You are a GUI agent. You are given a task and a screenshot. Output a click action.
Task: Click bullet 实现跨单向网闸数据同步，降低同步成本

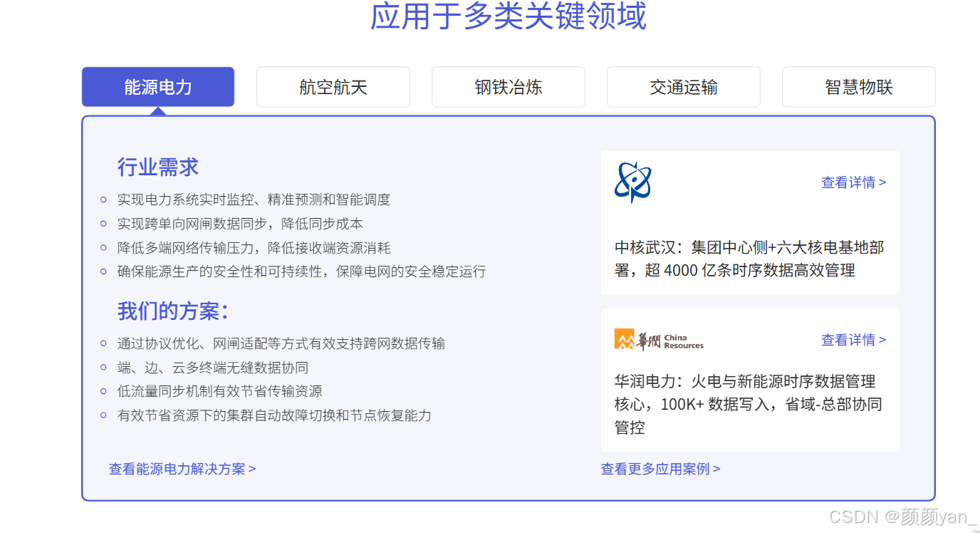pos(240,224)
